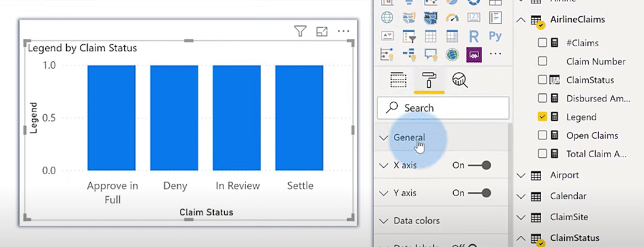
Task: Click into the format Search box
Action: (443, 108)
